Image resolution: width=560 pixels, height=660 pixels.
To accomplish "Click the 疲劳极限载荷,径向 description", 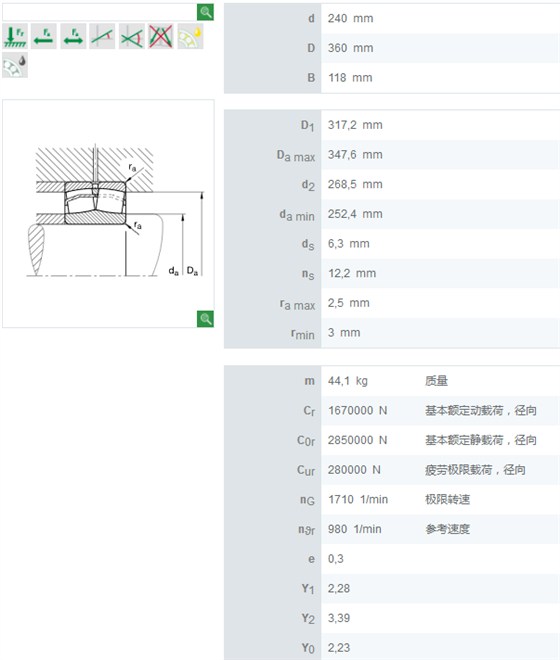I will (x=475, y=470).
